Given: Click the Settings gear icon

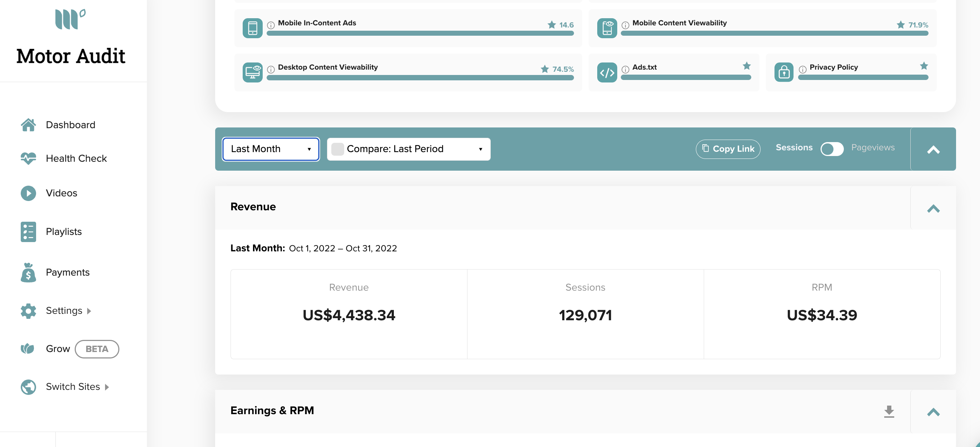Looking at the screenshot, I should click(29, 311).
